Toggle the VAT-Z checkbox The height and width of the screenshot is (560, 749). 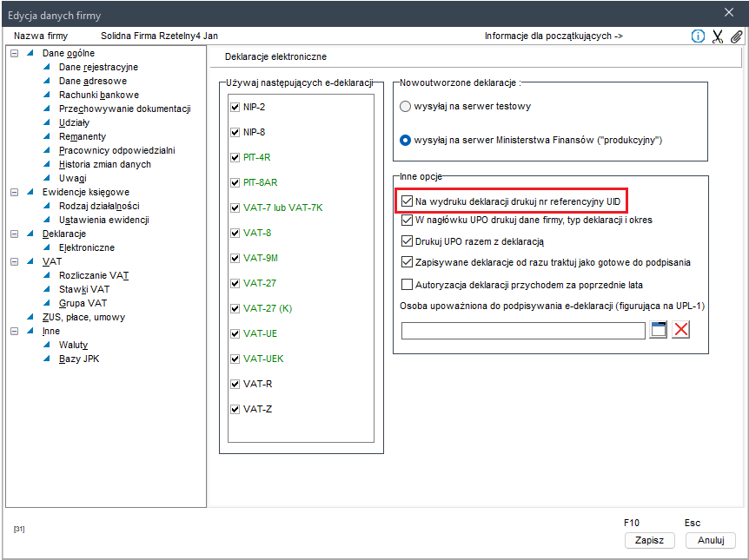coord(235,409)
